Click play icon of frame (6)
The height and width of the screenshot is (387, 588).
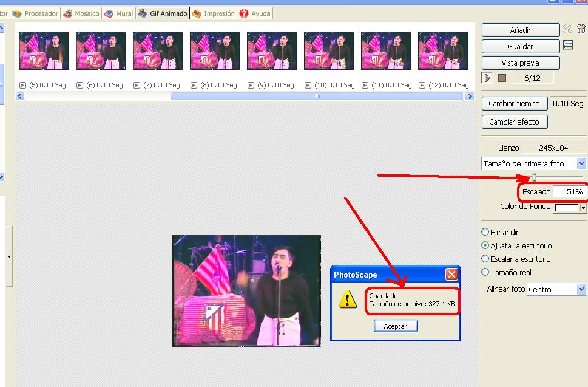[x=80, y=85]
